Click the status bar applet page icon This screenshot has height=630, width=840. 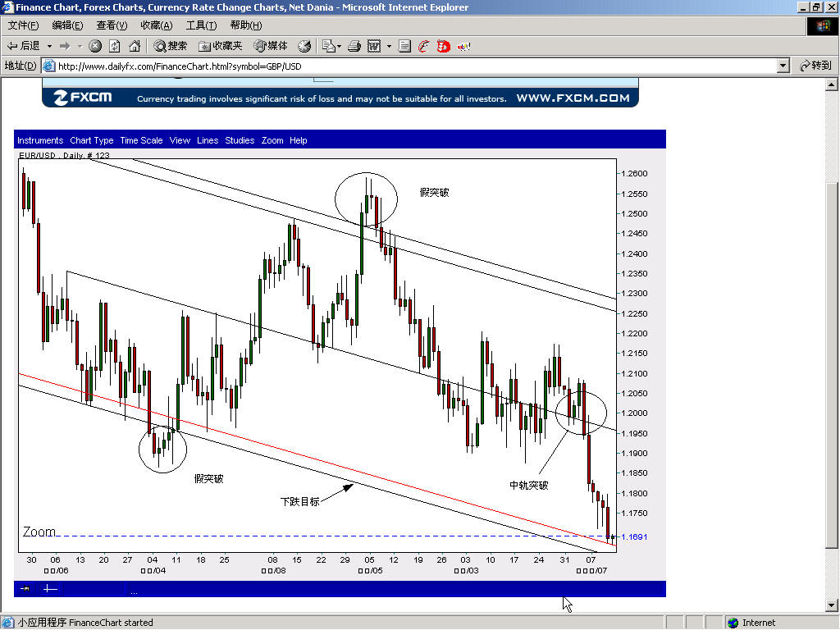click(x=7, y=623)
